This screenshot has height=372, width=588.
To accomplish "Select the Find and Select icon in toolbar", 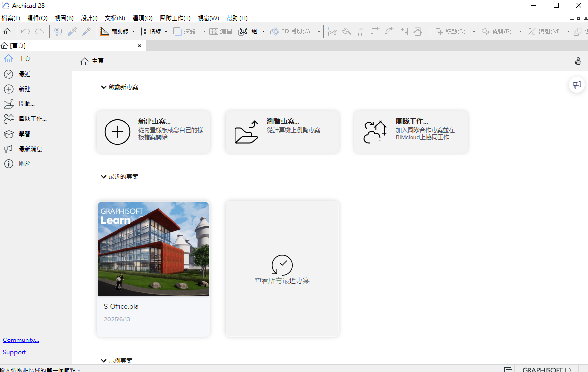I will (58, 31).
